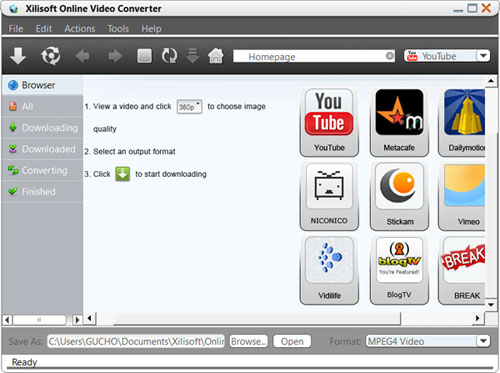
Task: Click the Convert circular-arrows toolbar icon
Action: [x=50, y=56]
